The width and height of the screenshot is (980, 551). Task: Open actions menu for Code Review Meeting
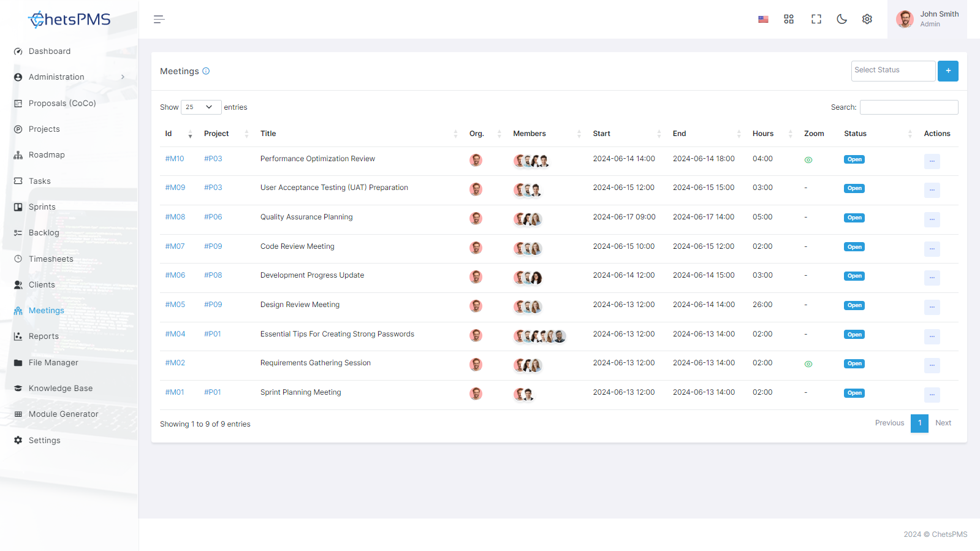tap(932, 248)
